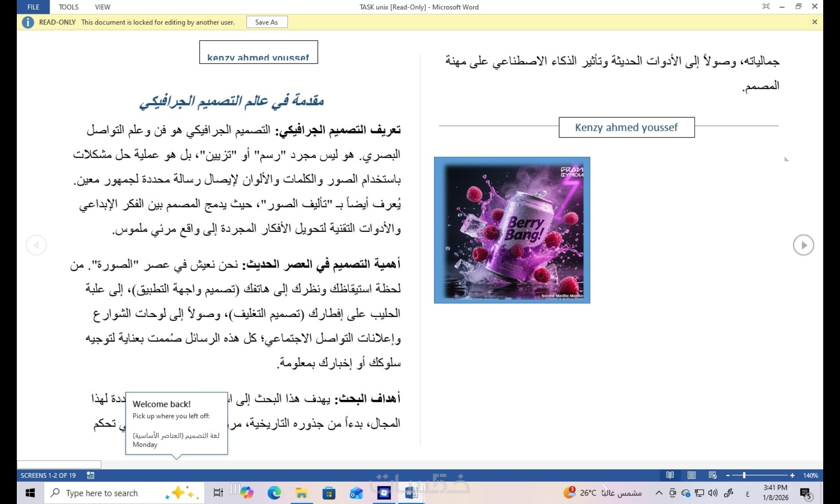Open the TOOLS menu

[x=68, y=7]
